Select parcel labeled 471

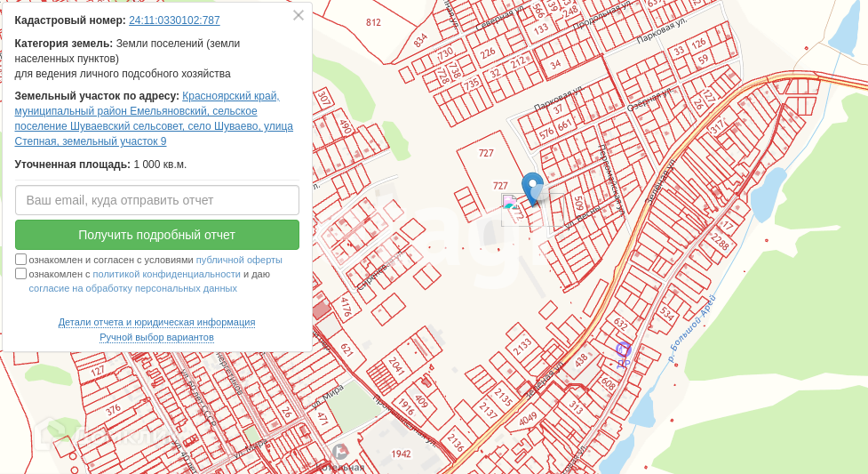[323, 419]
